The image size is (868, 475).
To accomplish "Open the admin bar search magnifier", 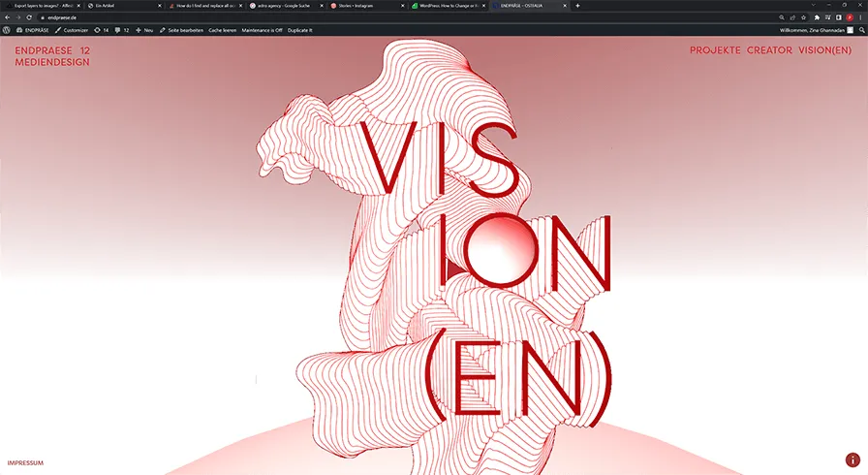I will (862, 30).
